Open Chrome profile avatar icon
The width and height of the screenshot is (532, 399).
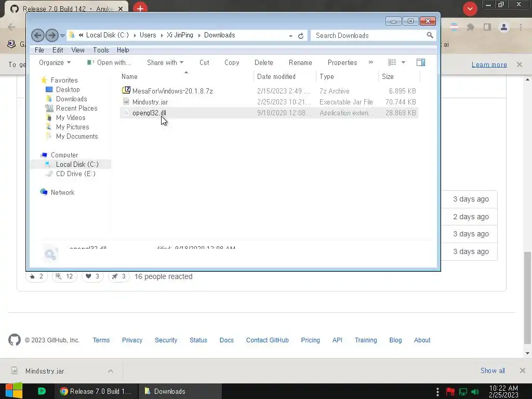pos(504,27)
